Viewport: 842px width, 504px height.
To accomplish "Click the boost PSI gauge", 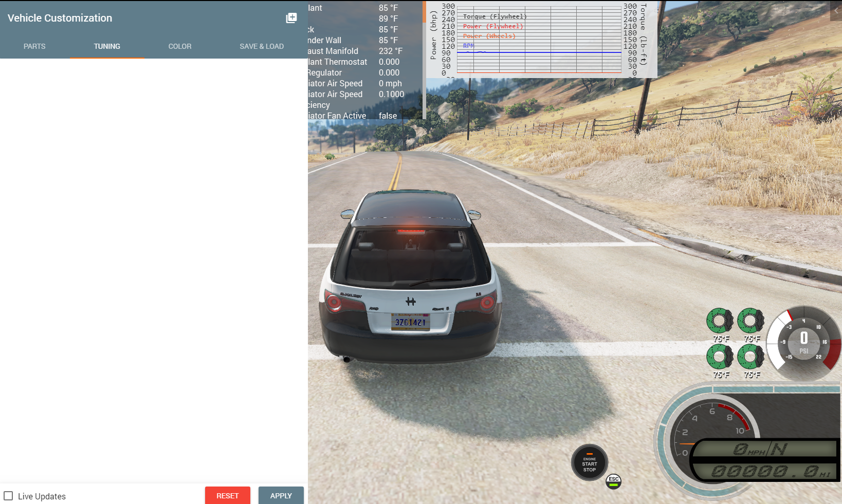I will coord(804,343).
